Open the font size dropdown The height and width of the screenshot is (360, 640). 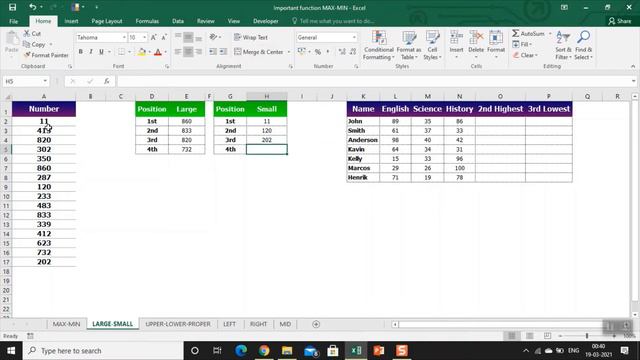[144, 38]
